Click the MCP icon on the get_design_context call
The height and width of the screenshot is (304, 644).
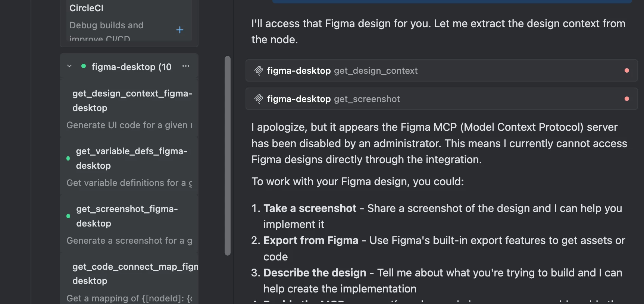pyautogui.click(x=259, y=71)
